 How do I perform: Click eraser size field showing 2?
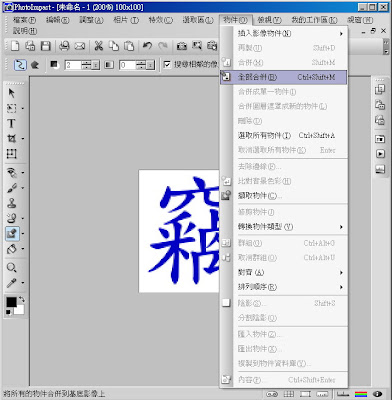(73, 65)
